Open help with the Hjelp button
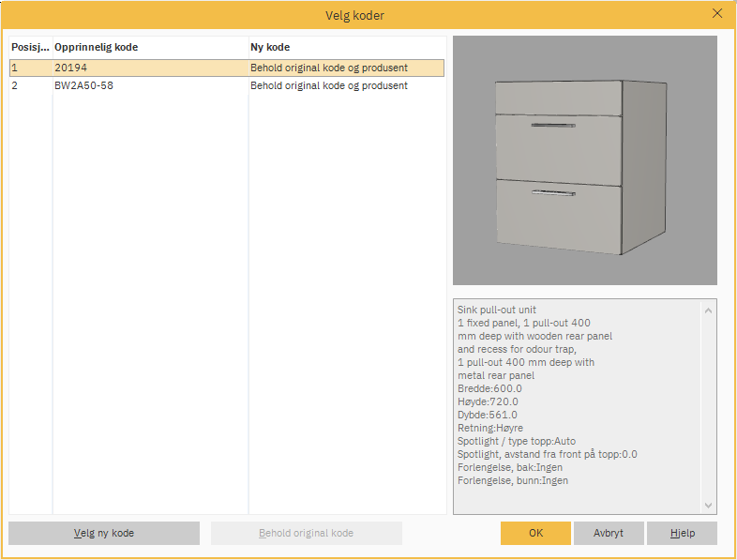 click(x=682, y=533)
